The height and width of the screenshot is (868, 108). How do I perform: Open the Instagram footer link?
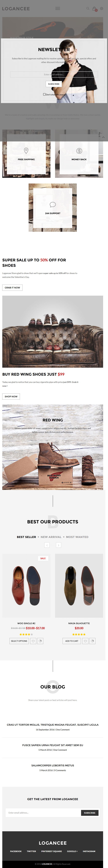point(89,851)
